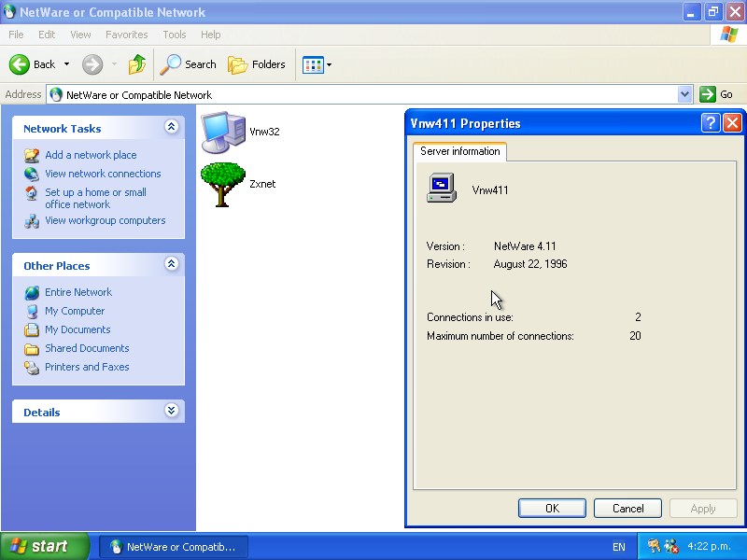Screen dimensions: 747x560
Task: Click the My Computer icon in sidebar
Action: point(32,312)
